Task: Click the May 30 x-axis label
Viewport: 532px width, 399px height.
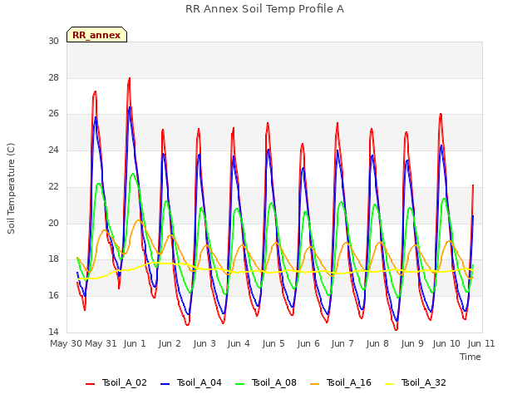Action: tap(66, 343)
